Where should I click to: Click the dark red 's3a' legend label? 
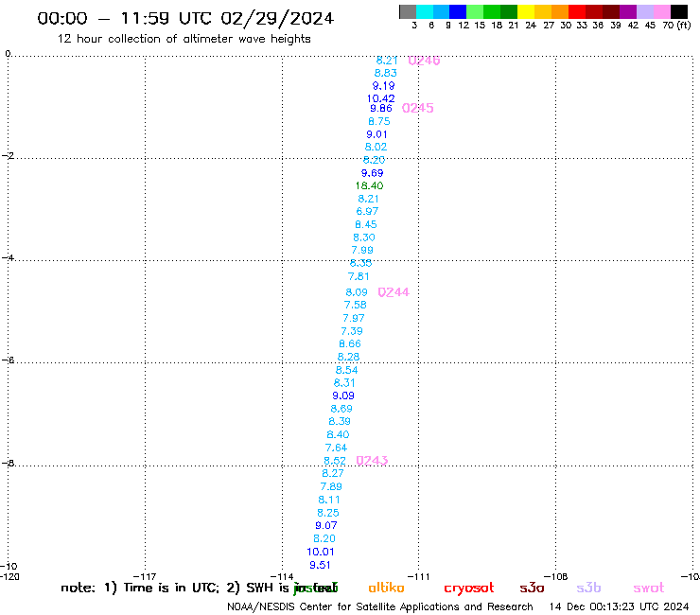click(533, 588)
